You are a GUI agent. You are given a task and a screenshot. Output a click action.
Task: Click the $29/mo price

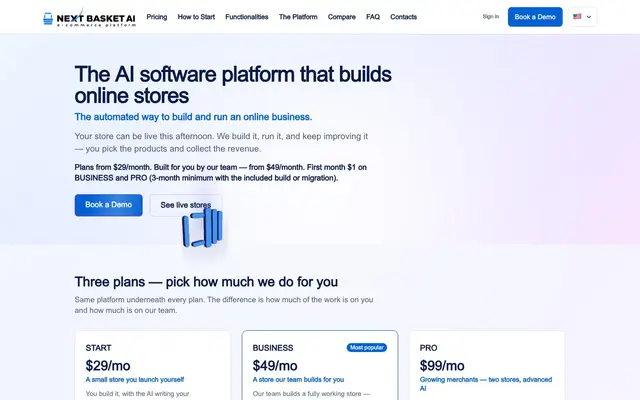(x=108, y=366)
